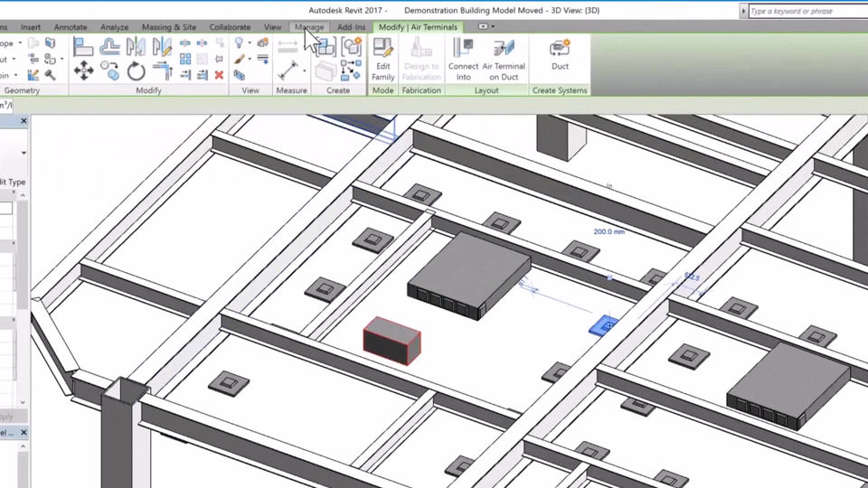Image resolution: width=868 pixels, height=488 pixels.
Task: Open the Annotate tab
Action: point(71,27)
